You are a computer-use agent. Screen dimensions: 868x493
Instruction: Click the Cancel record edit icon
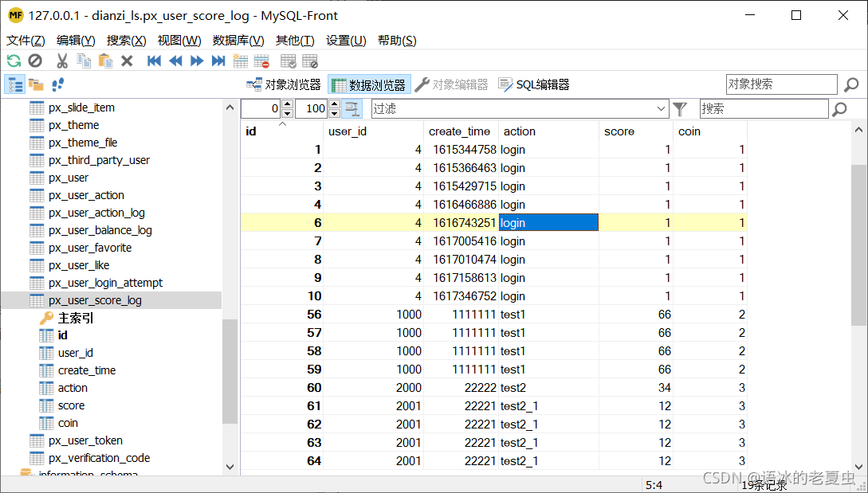pos(310,61)
